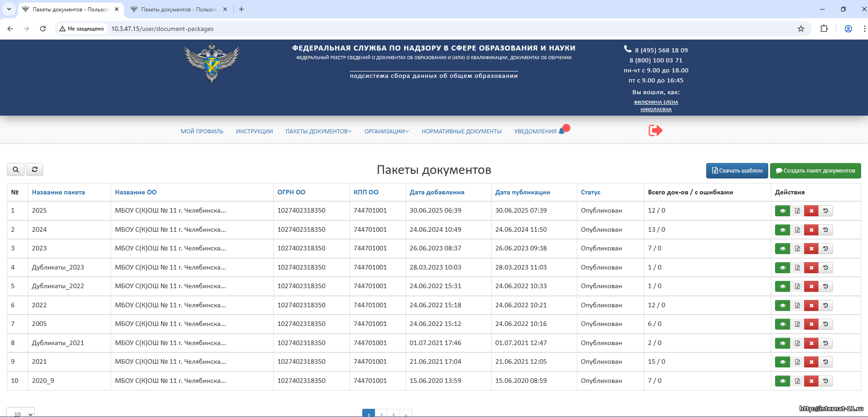View package 2020_9 via green eye button
The width and height of the screenshot is (868, 417).
782,381
